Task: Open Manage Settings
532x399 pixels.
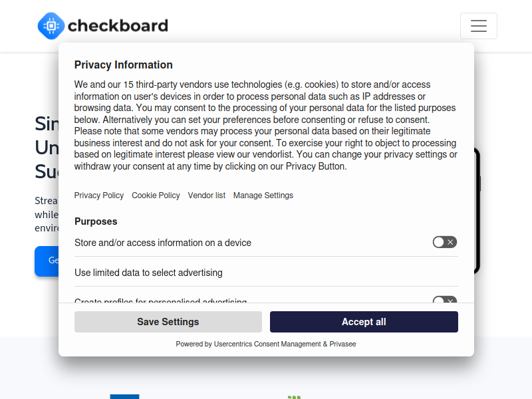Action: 263,196
